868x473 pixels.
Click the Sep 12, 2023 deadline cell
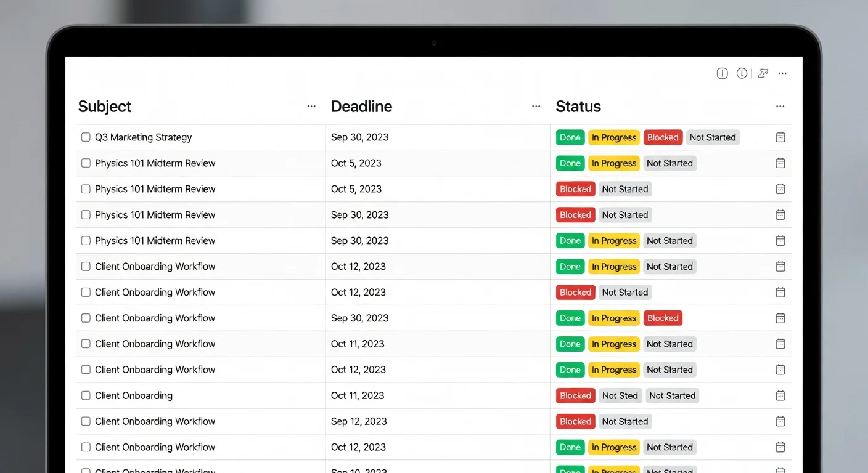tap(359, 421)
